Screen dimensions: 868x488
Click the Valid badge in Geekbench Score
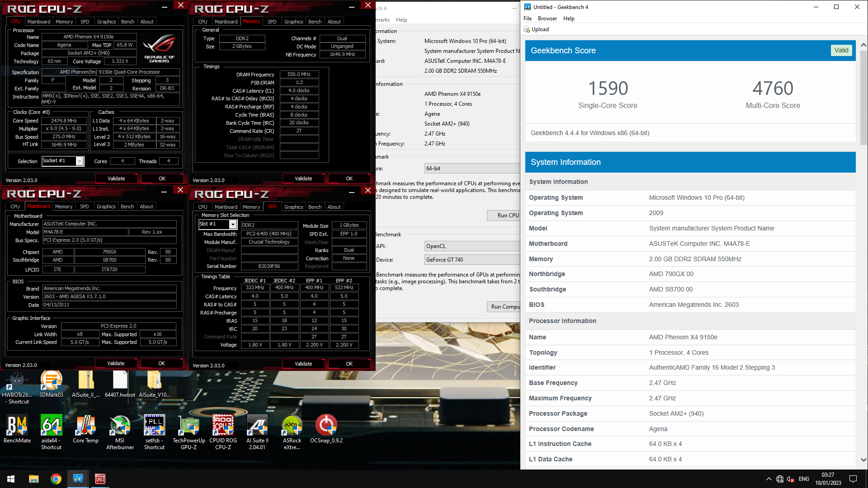(841, 51)
